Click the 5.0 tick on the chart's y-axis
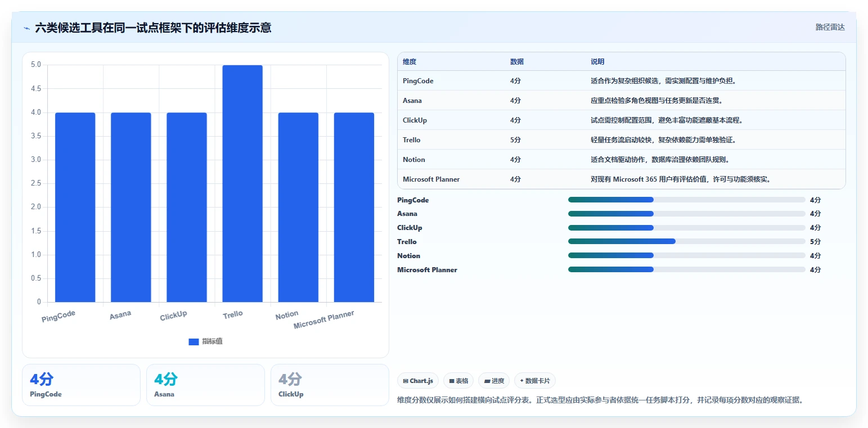Screen dimensions: 868x428 pos(36,65)
